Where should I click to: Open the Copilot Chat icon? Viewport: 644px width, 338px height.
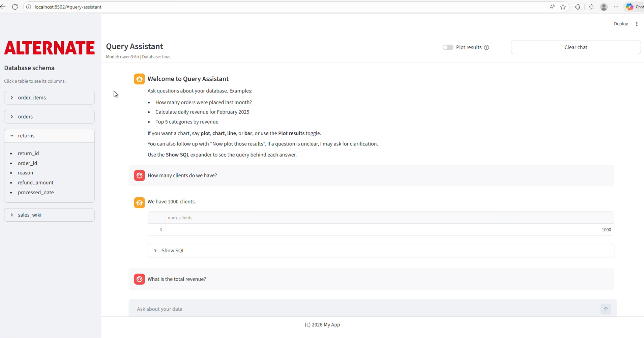click(634, 7)
